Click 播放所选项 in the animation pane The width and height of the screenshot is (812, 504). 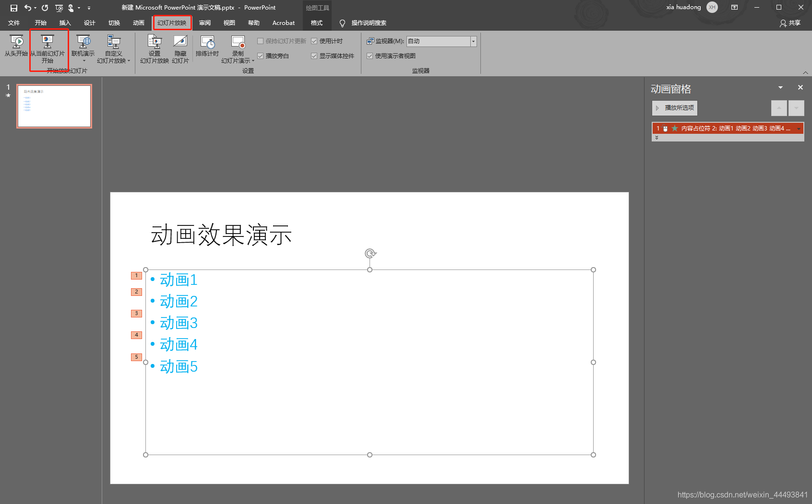coord(675,108)
